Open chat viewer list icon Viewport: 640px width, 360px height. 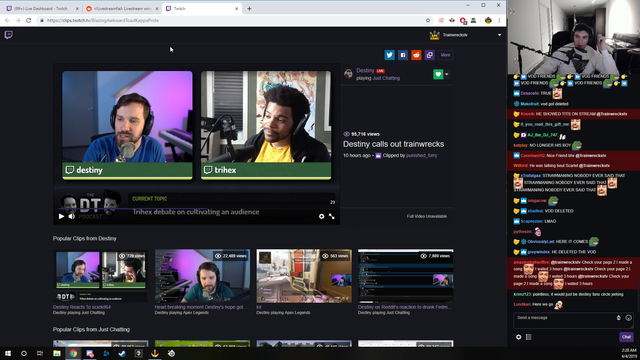click(x=529, y=337)
